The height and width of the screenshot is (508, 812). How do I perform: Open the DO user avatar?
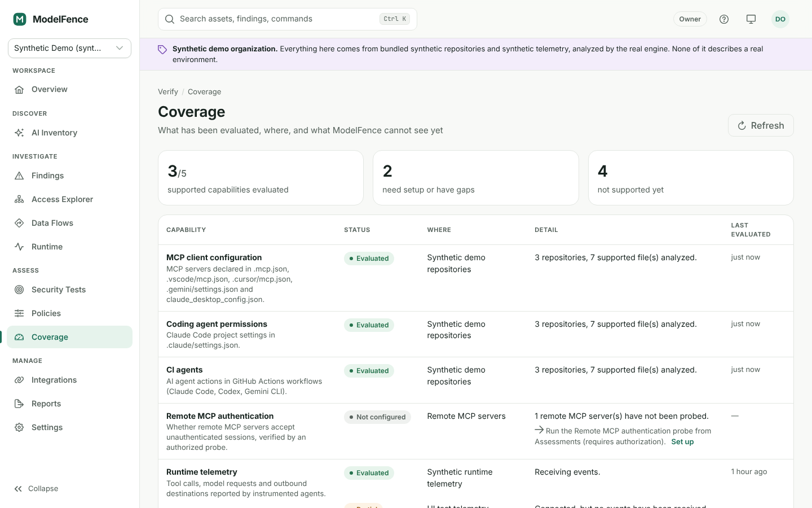(x=780, y=19)
